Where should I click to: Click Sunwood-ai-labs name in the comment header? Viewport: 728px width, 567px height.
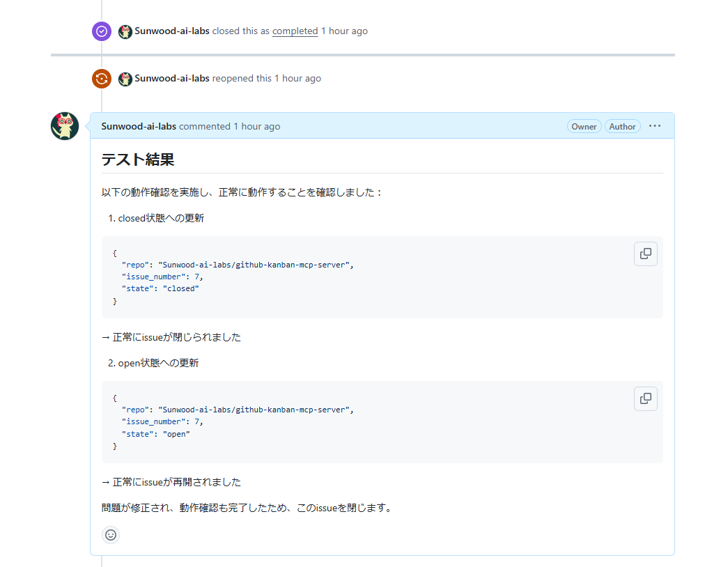(x=139, y=127)
